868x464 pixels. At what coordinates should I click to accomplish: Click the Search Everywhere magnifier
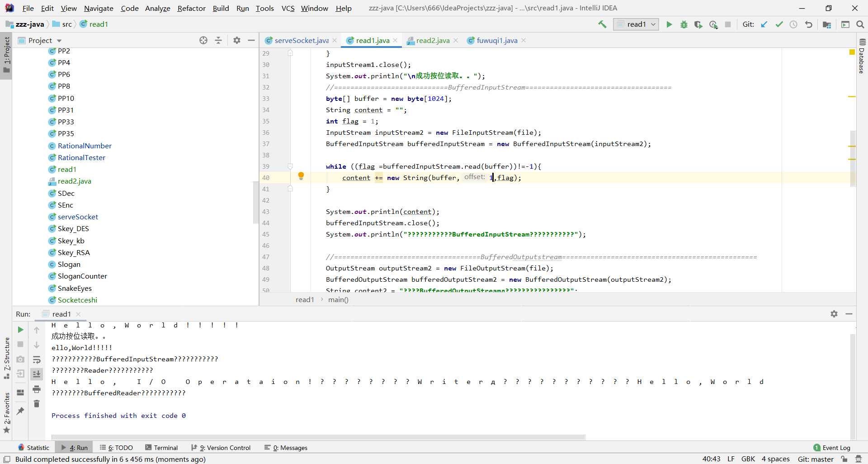860,24
